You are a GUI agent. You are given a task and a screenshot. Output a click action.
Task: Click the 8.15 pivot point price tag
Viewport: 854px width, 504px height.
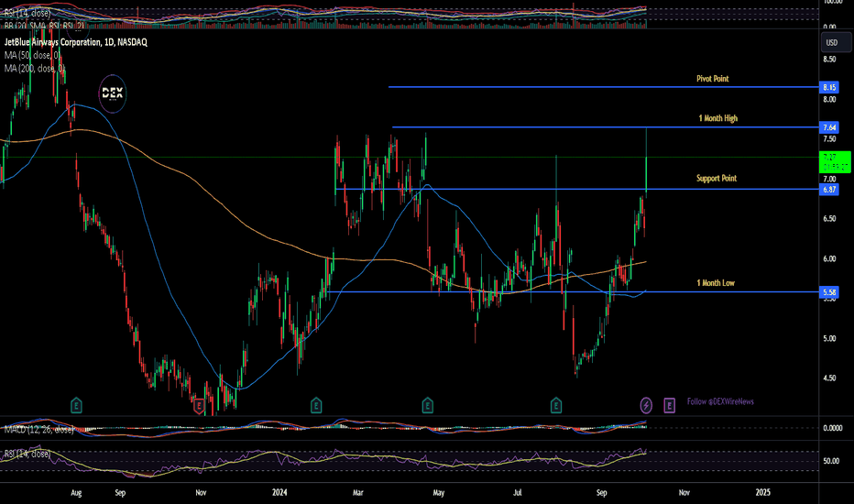(829, 87)
